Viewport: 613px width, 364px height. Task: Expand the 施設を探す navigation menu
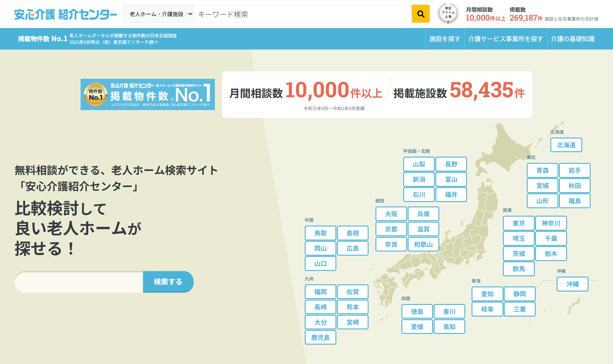point(444,39)
